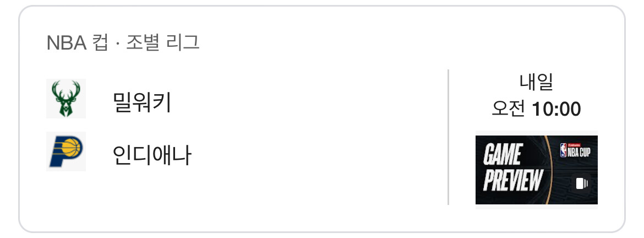Select the 인디애나 team name
The height and width of the screenshot is (238, 644).
coord(151,155)
